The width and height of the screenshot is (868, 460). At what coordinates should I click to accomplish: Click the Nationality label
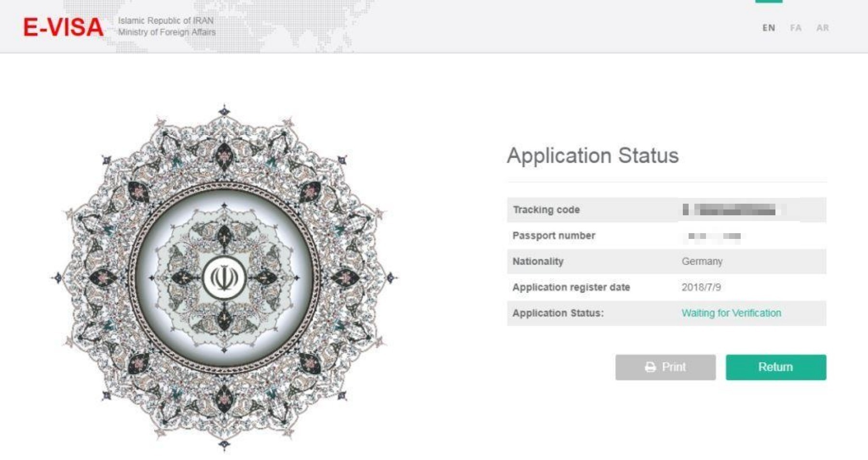click(x=538, y=261)
